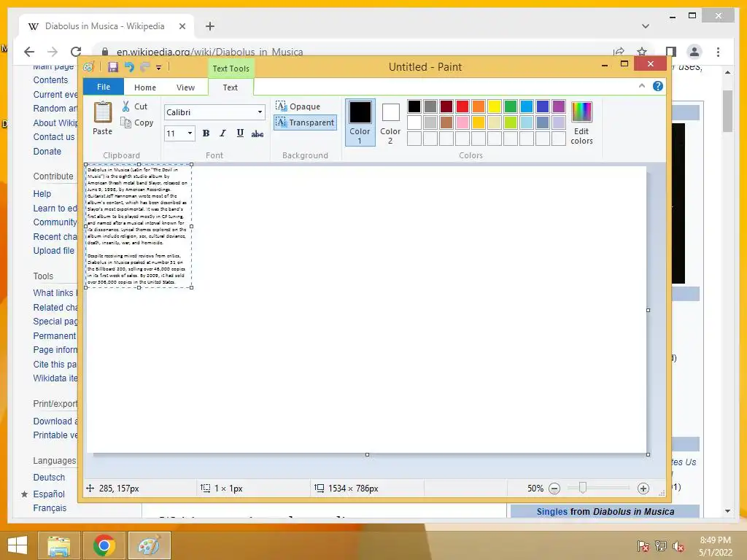Pick the green color swatch
747x560 pixels.
[x=510, y=106]
